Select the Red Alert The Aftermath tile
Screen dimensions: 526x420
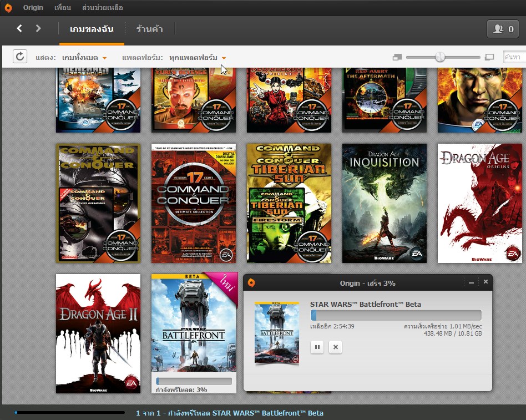pyautogui.click(x=385, y=100)
